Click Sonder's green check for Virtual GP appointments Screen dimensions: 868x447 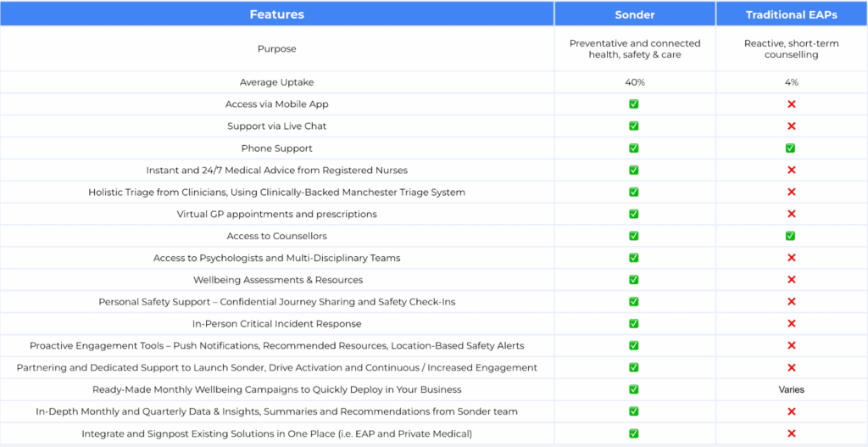click(634, 214)
